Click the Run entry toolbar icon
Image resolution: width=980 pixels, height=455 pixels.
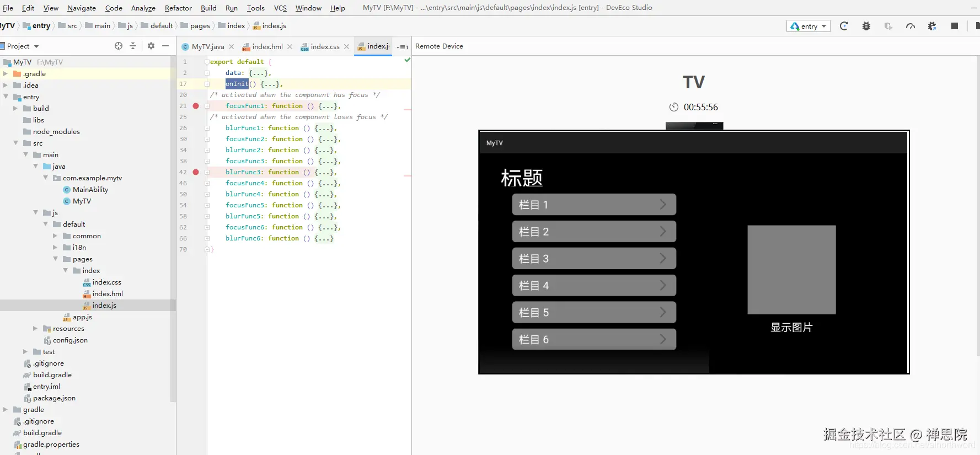844,26
